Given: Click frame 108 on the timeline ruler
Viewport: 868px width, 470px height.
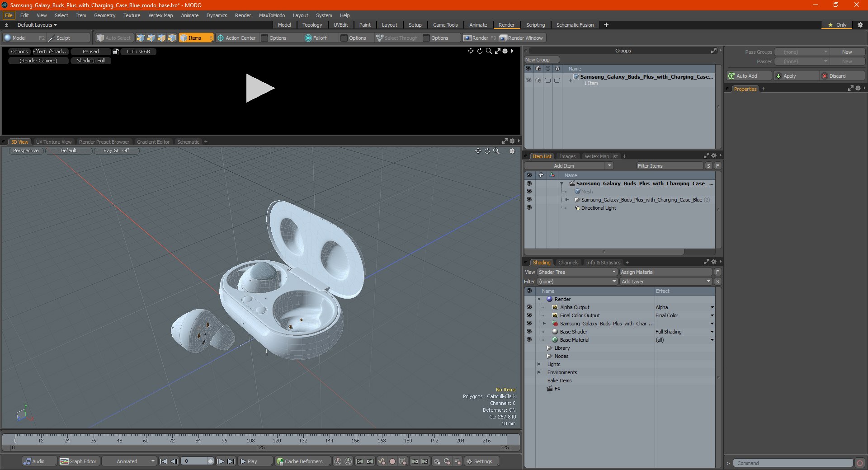Looking at the screenshot, I should pos(250,440).
